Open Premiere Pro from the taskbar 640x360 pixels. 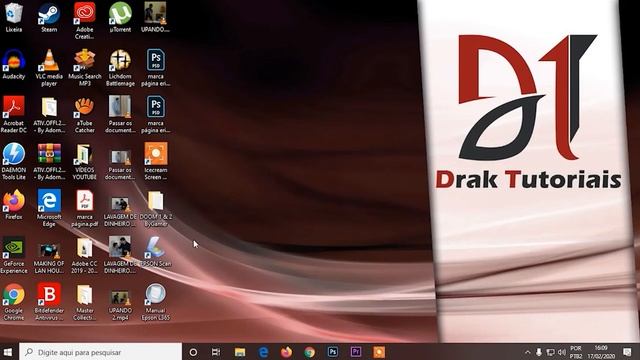tap(356, 352)
